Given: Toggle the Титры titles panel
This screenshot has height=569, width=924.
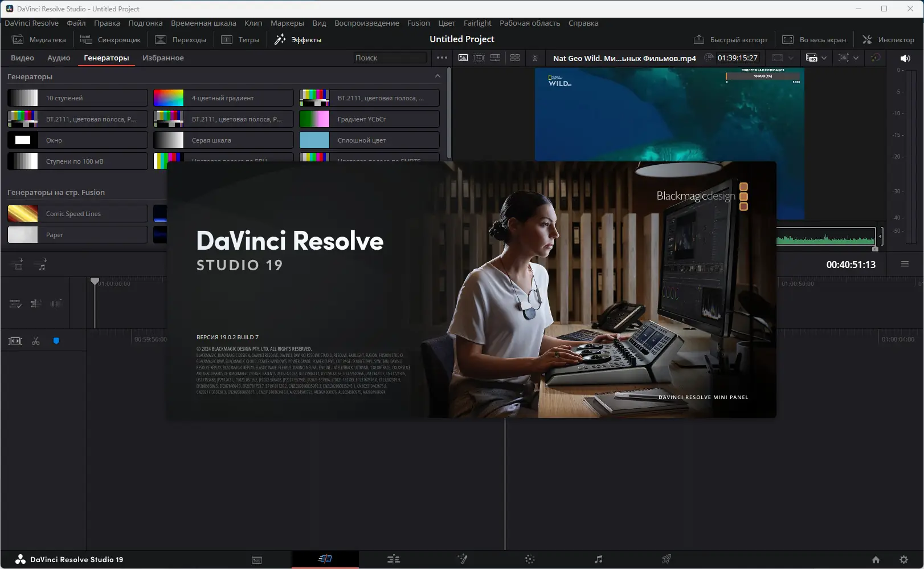Looking at the screenshot, I should 240,39.
